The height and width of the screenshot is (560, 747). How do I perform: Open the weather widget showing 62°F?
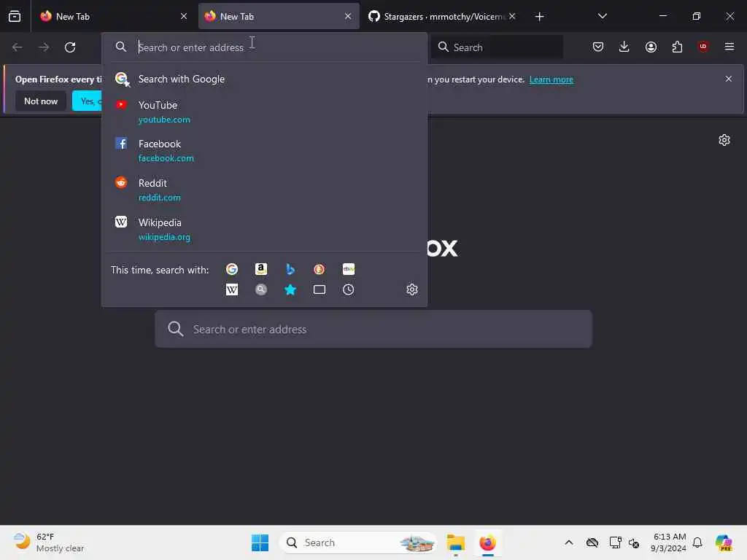(x=49, y=542)
